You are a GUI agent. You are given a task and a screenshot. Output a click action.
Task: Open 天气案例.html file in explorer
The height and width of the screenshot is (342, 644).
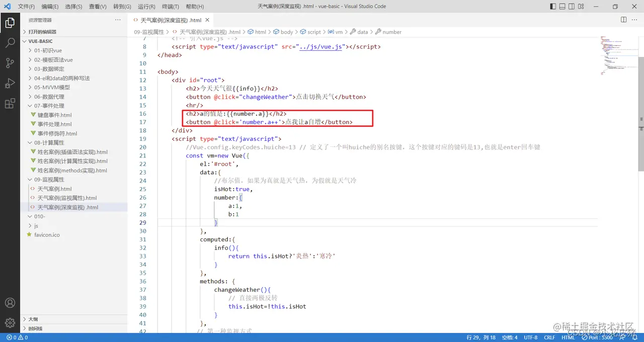(74, 189)
